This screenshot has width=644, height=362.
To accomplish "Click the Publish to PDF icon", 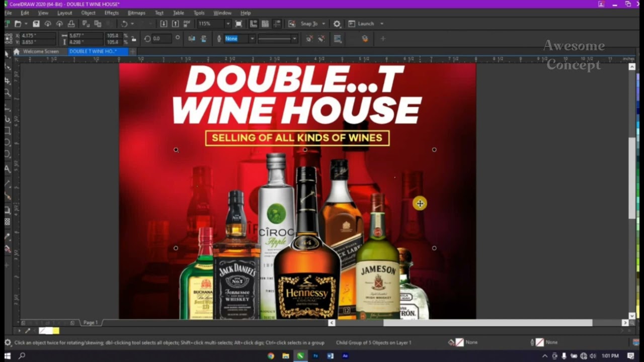I will (x=187, y=24).
